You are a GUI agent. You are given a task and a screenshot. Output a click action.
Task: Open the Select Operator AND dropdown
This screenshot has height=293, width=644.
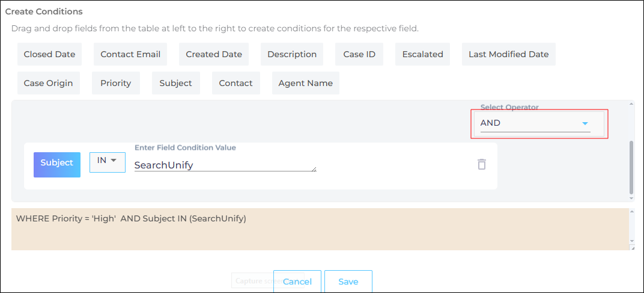(535, 123)
